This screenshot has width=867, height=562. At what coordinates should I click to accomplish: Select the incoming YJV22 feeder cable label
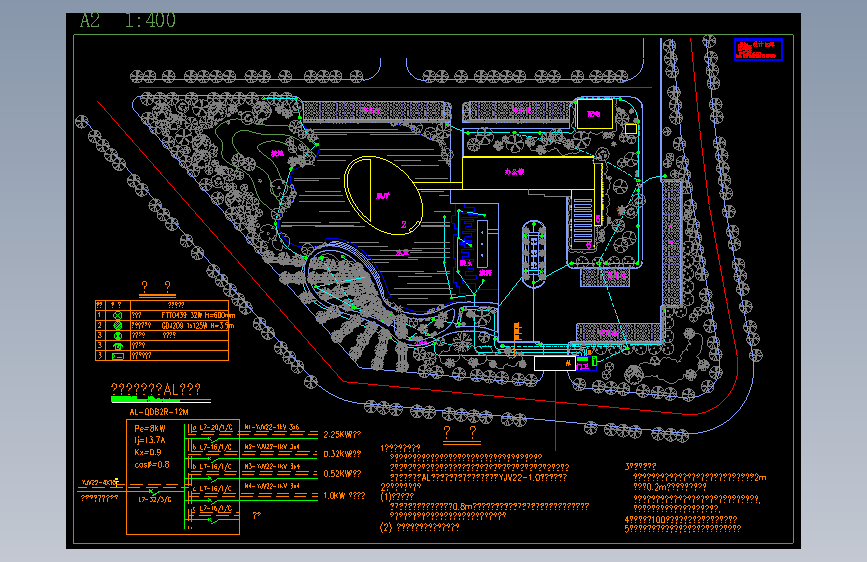pos(100,482)
